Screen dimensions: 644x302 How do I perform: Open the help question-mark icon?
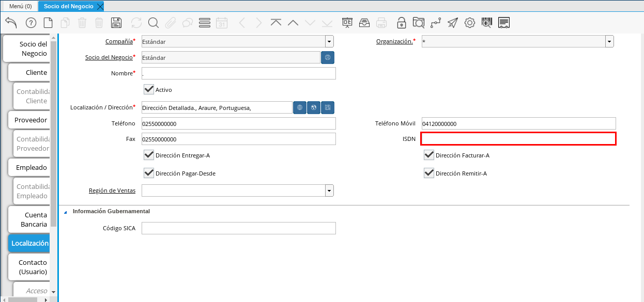coord(30,23)
